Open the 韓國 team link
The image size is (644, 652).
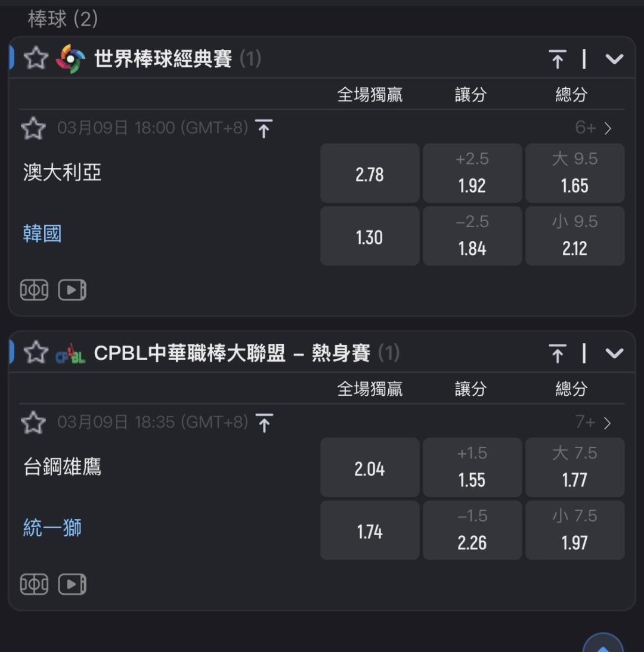coord(42,234)
